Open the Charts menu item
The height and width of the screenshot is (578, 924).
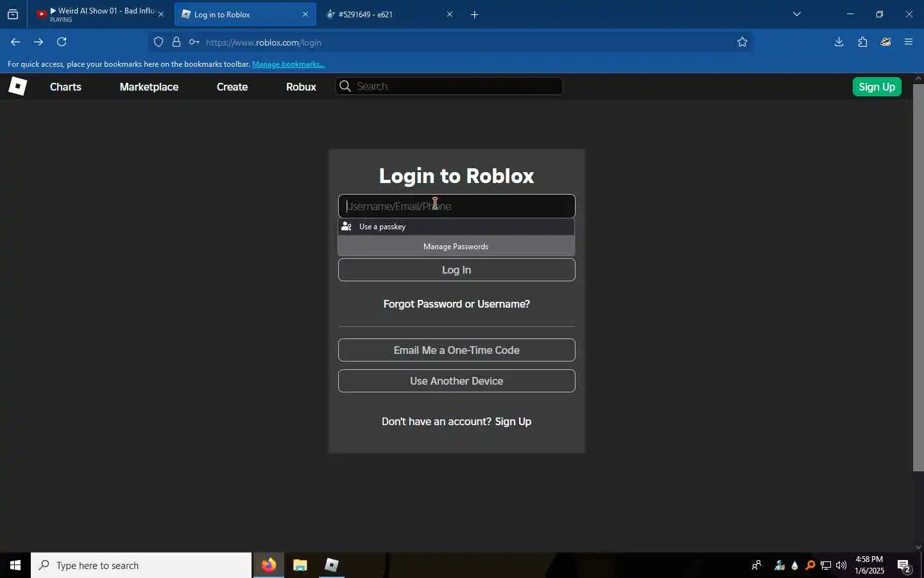65,87
